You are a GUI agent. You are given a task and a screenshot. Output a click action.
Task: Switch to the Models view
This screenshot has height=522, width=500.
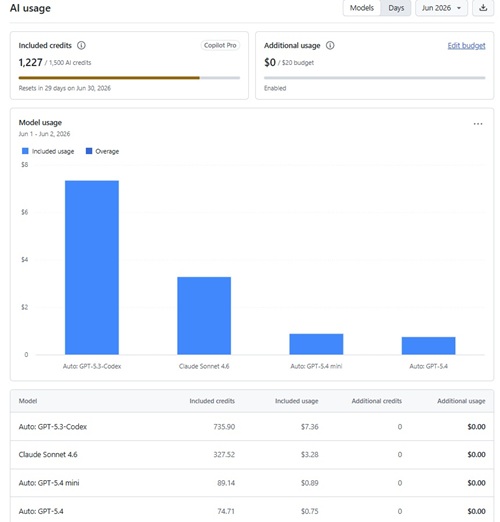pyautogui.click(x=362, y=8)
